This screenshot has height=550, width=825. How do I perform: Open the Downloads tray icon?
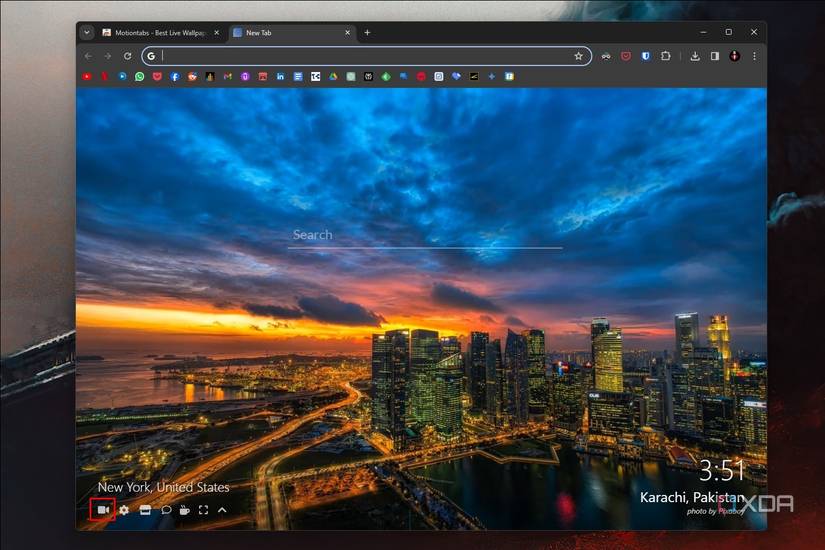695,56
